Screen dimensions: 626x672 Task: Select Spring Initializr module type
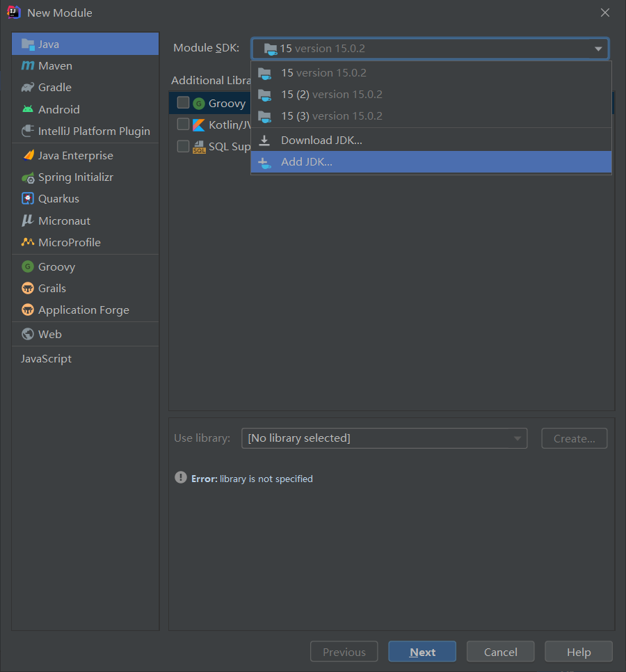[86, 177]
